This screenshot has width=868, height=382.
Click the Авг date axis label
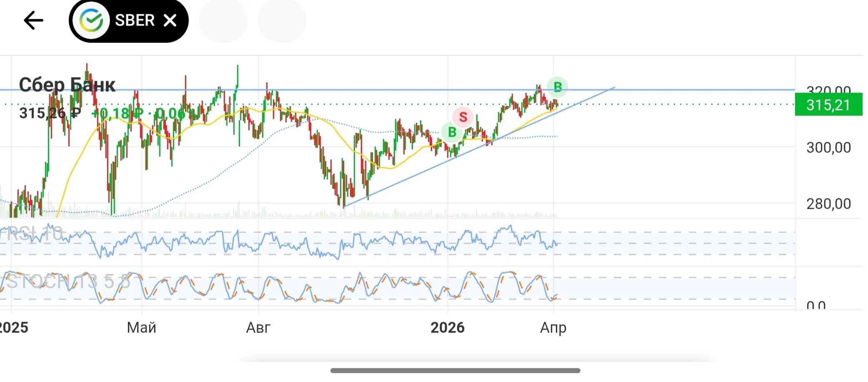point(258,328)
